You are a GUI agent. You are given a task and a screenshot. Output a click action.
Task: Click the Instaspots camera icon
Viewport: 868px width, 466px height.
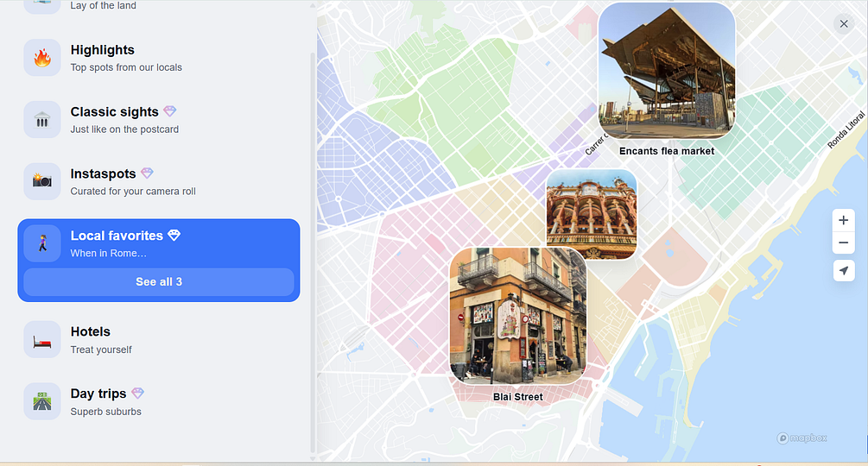[x=42, y=181]
